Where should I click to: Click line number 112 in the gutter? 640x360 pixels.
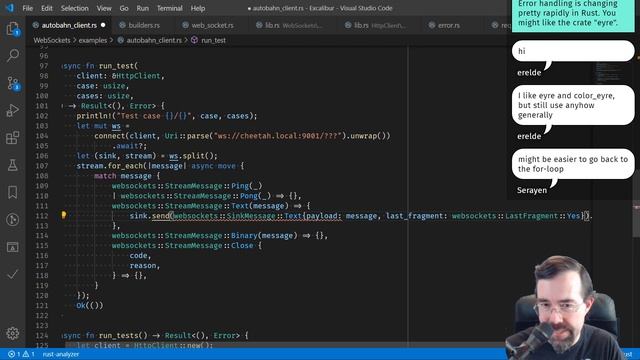click(x=42, y=216)
